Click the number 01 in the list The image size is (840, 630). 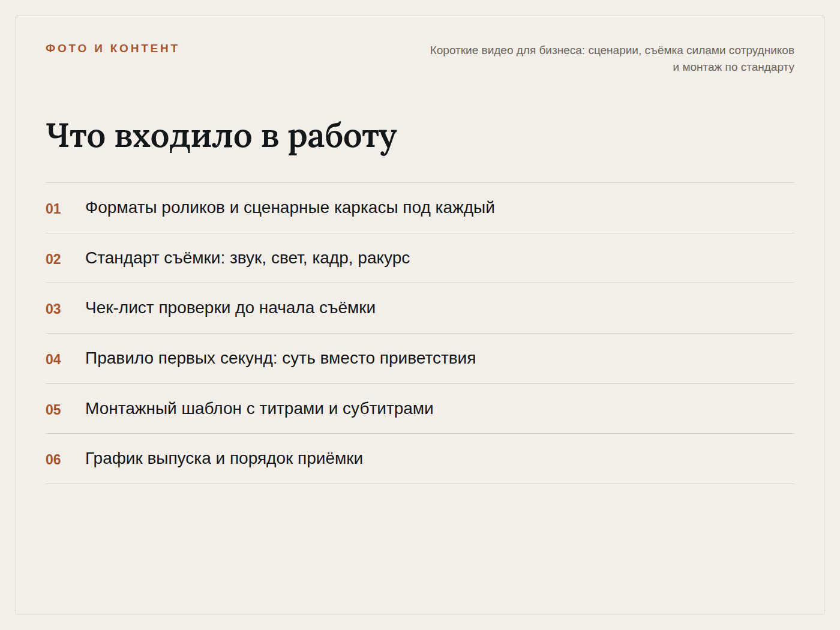coord(53,209)
